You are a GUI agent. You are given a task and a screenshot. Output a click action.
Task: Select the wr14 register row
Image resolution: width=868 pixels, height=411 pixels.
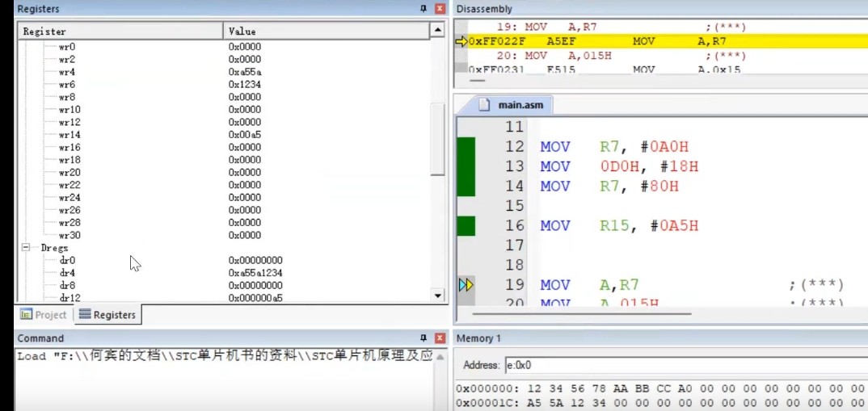pyautogui.click(x=70, y=135)
